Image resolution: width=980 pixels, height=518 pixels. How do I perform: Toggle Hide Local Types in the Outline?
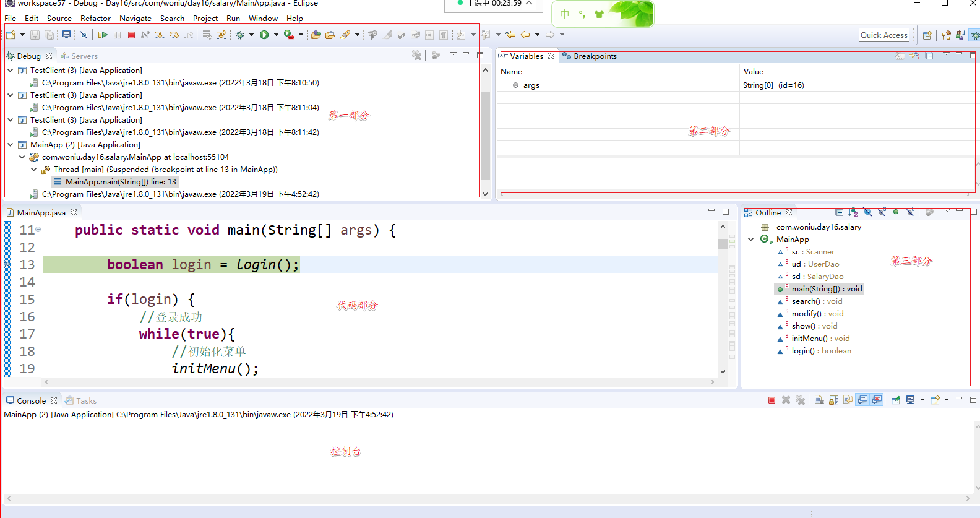click(910, 212)
